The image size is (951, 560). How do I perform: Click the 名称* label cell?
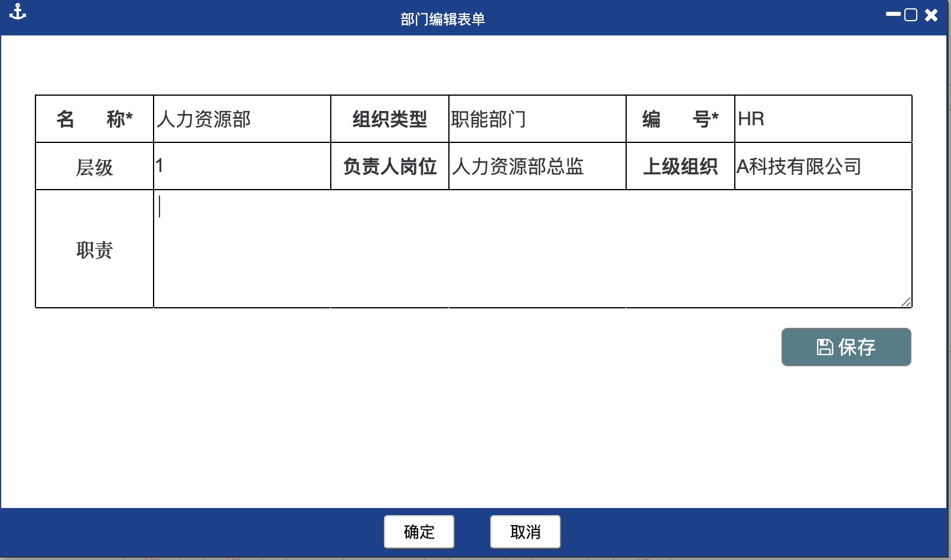tap(95, 119)
